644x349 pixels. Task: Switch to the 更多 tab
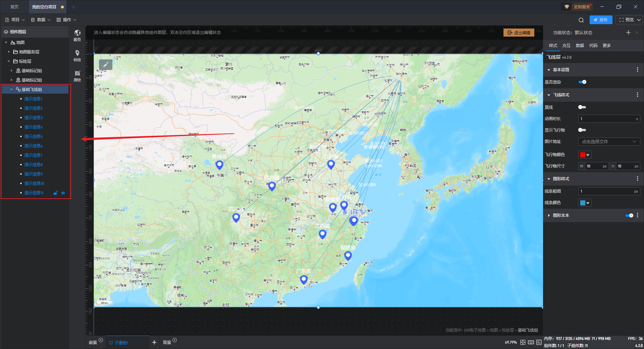607,46
